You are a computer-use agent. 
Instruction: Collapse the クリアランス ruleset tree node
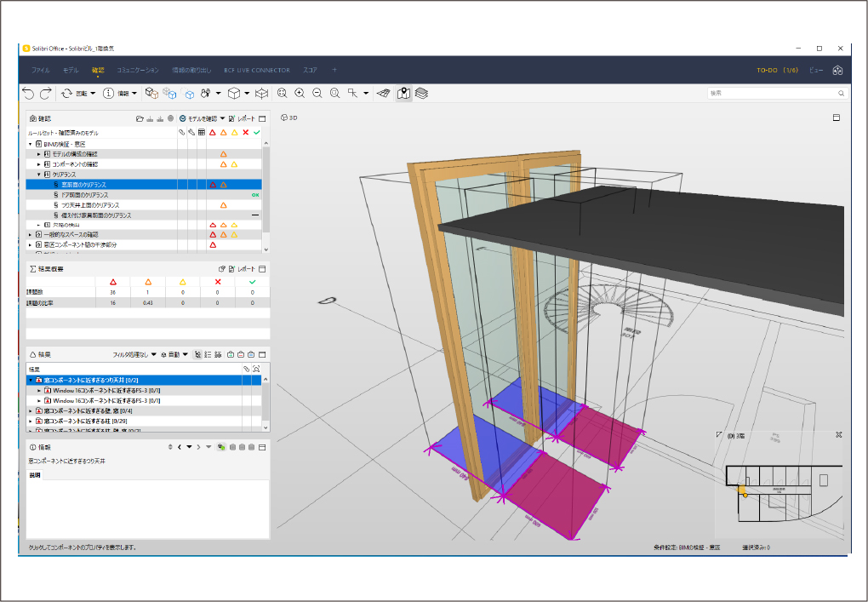pyautogui.click(x=39, y=174)
